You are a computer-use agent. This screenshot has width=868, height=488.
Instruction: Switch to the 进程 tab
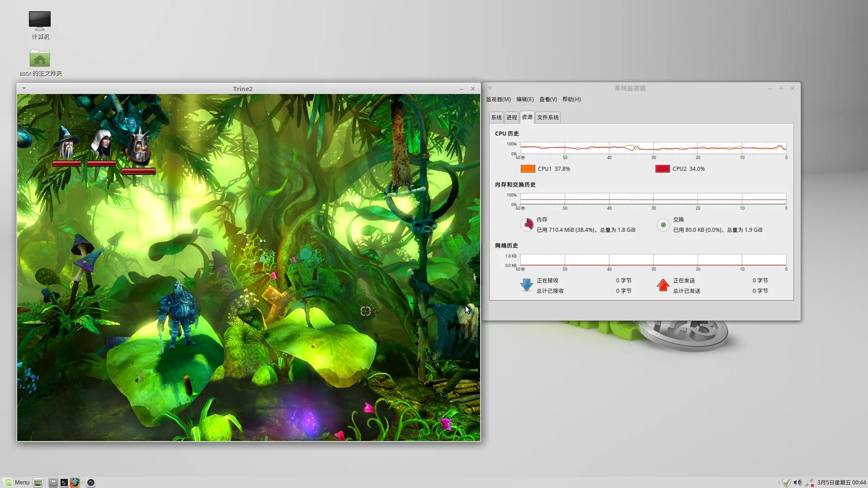click(511, 117)
